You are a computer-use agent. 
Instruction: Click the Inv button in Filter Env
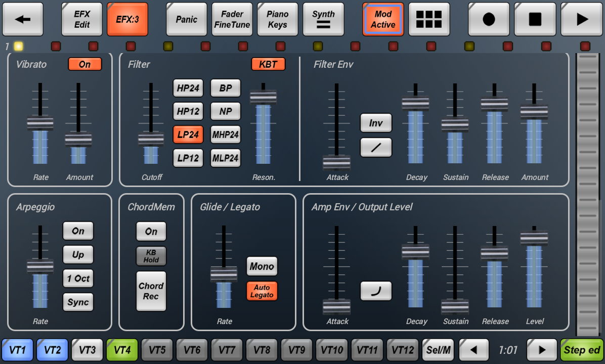point(376,122)
